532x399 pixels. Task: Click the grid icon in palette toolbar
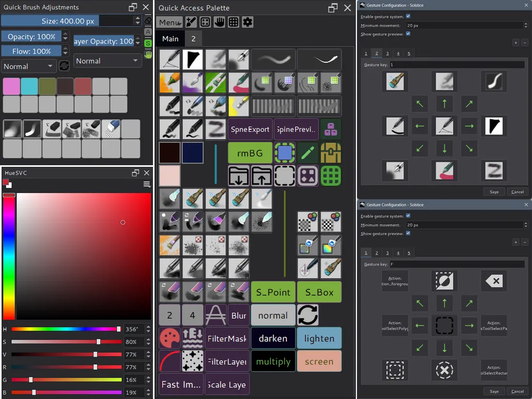click(233, 22)
